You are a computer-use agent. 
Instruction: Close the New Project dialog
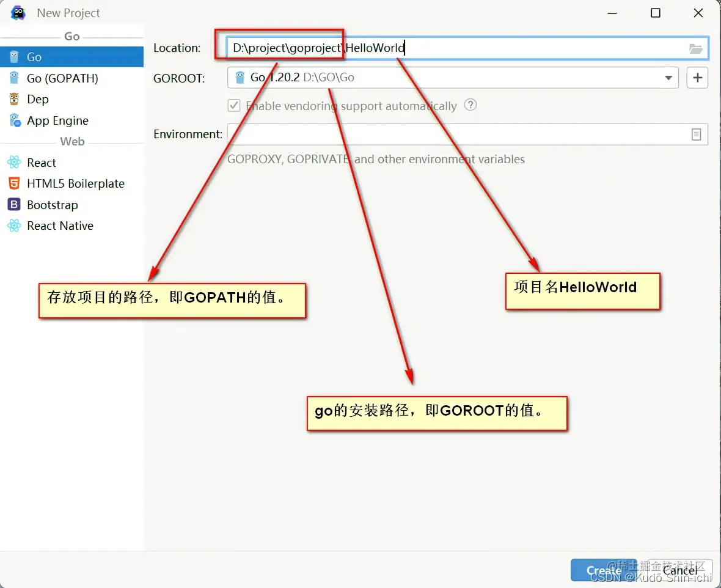tap(698, 13)
